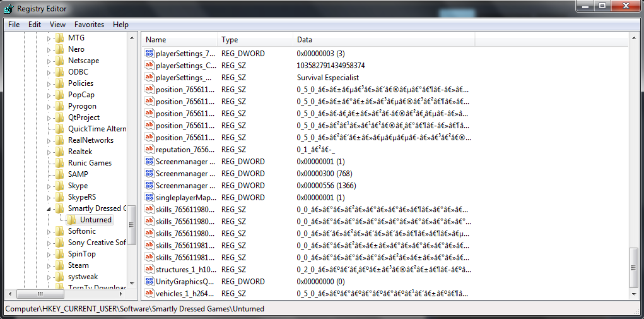Click the string icon of structures_1_h10 value
644x319 pixels.
[x=149, y=270]
